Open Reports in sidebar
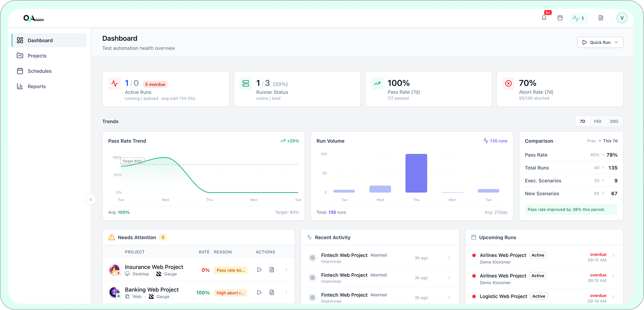Viewport: 644px width, 310px height. (x=36, y=86)
